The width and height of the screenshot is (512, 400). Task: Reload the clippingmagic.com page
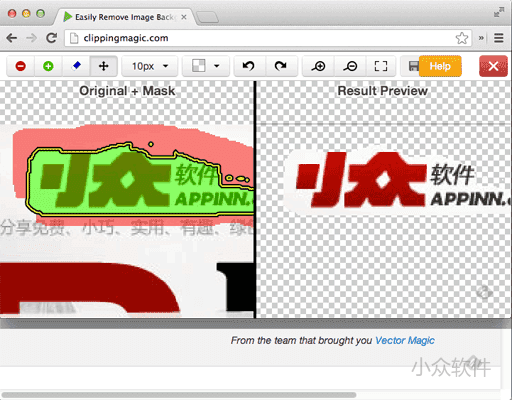[51, 38]
